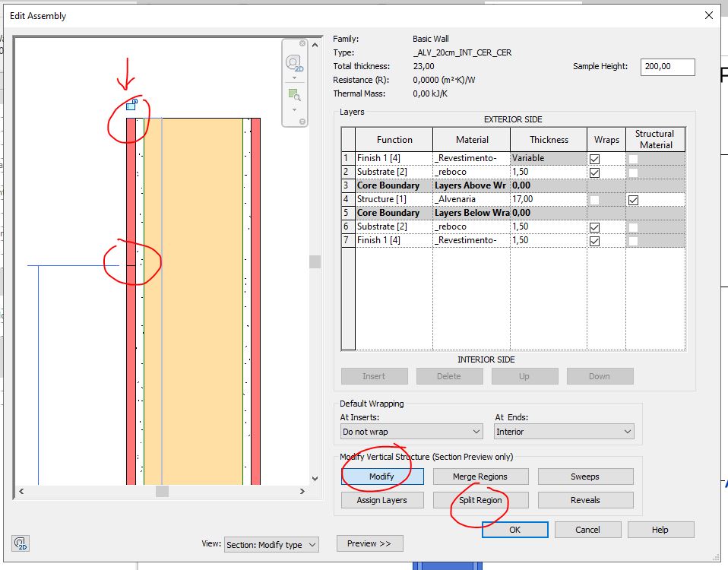The image size is (728, 570).
Task: Click the Split Region button
Action: pyautogui.click(x=480, y=500)
